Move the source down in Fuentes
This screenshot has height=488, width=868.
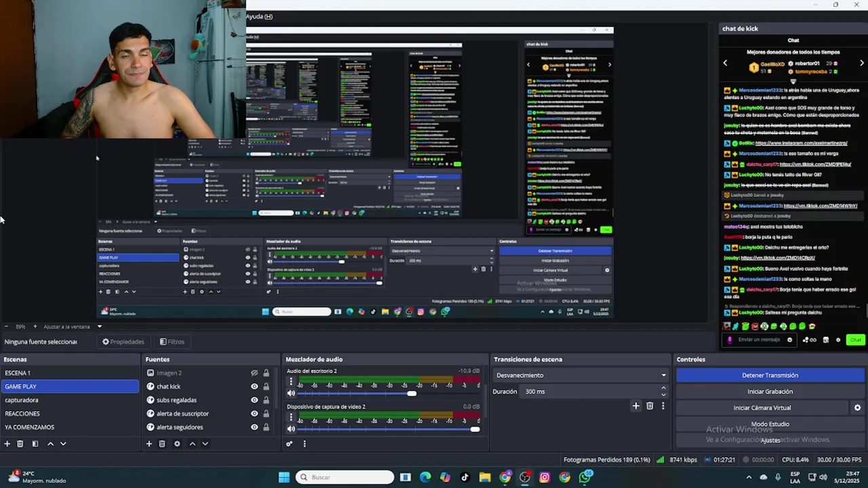click(x=205, y=444)
